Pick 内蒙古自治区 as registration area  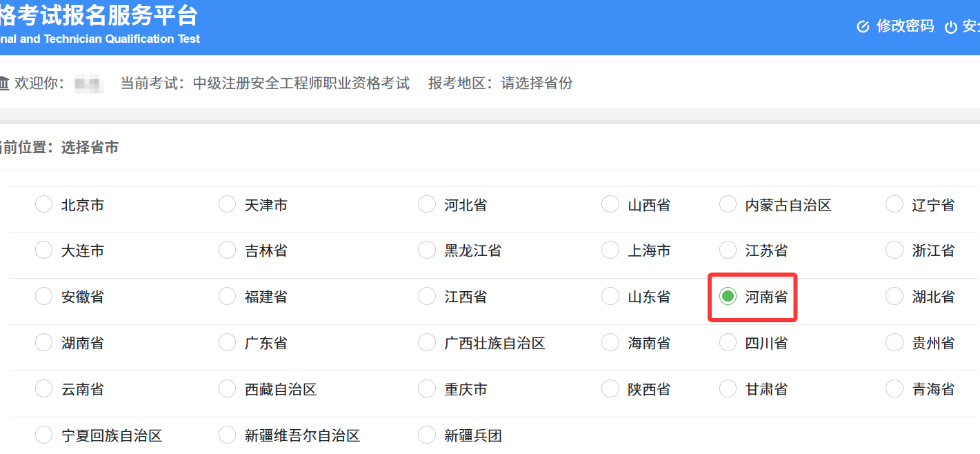(x=727, y=204)
